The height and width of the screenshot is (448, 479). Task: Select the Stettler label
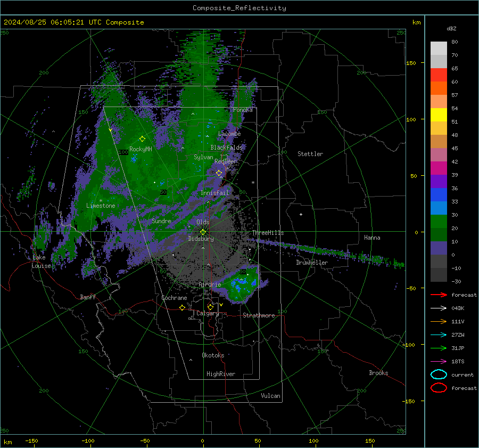click(x=310, y=154)
